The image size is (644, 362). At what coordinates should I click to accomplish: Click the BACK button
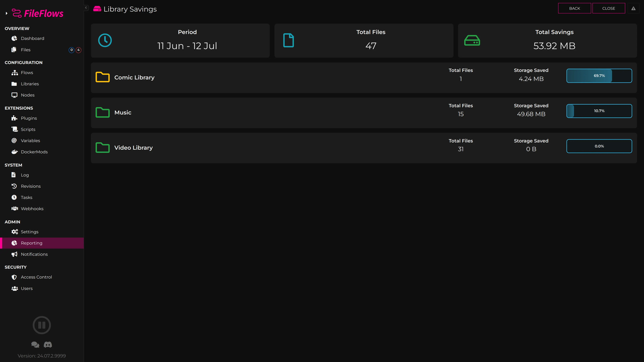pyautogui.click(x=575, y=8)
